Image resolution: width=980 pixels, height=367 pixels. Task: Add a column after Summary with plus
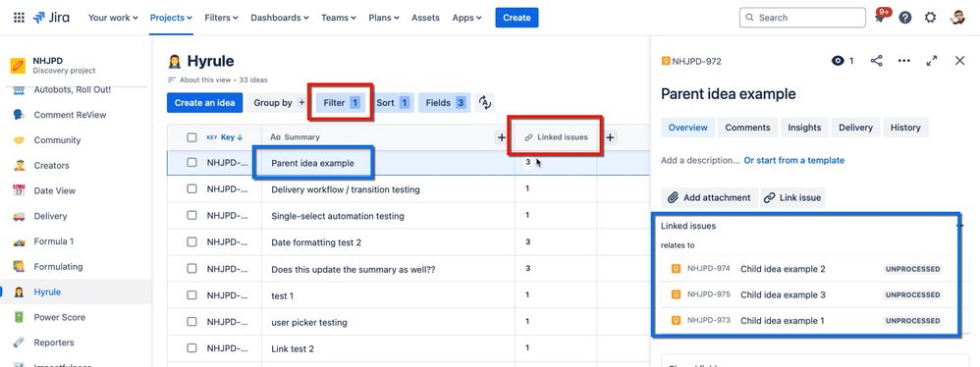tap(501, 137)
